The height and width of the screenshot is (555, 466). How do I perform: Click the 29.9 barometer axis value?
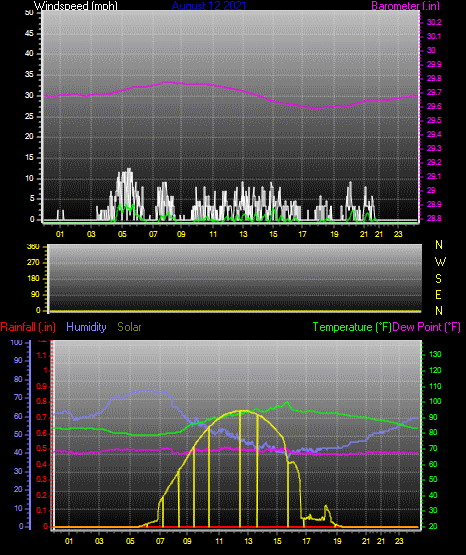point(434,64)
